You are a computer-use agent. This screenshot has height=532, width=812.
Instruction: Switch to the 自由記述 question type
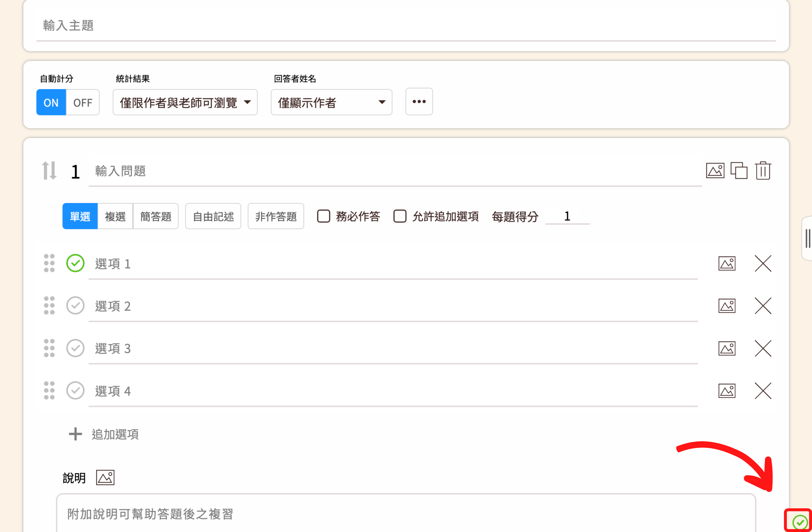(213, 216)
